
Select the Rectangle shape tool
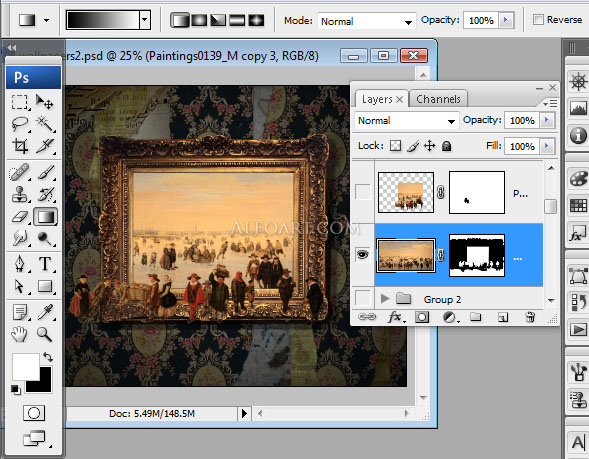[44, 286]
